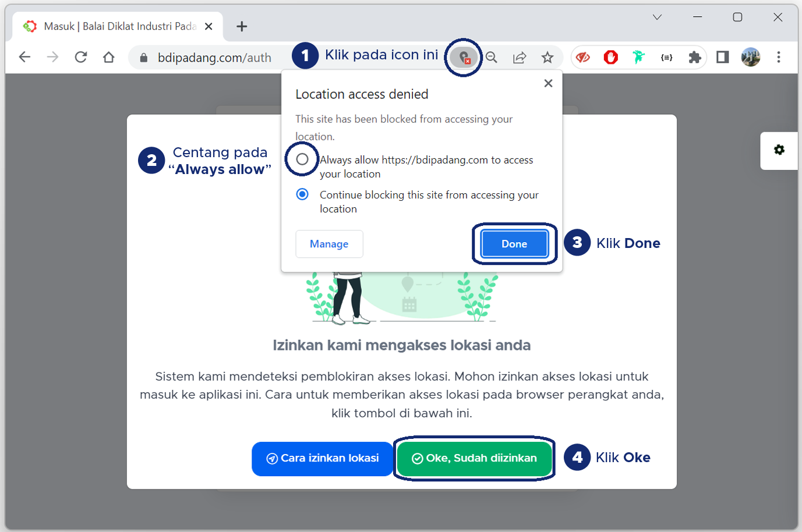Toggle the browser side panel icon
Image resolution: width=802 pixels, height=532 pixels.
723,57
